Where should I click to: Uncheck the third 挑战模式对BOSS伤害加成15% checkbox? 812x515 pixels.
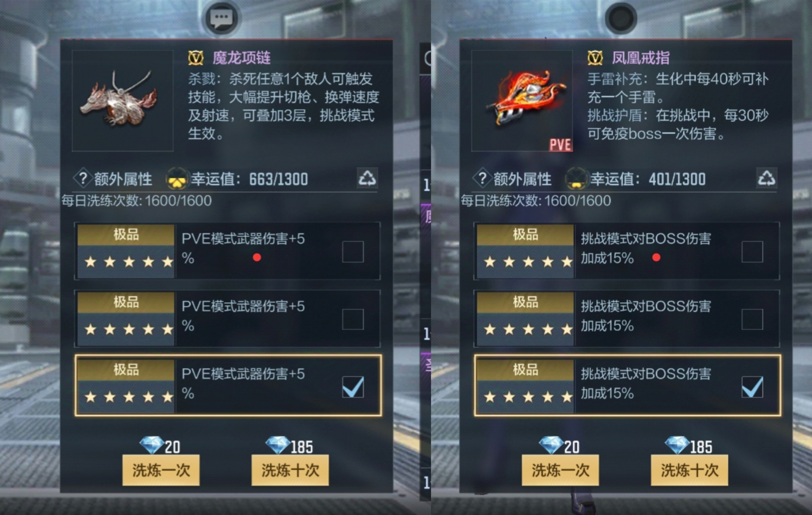click(752, 387)
